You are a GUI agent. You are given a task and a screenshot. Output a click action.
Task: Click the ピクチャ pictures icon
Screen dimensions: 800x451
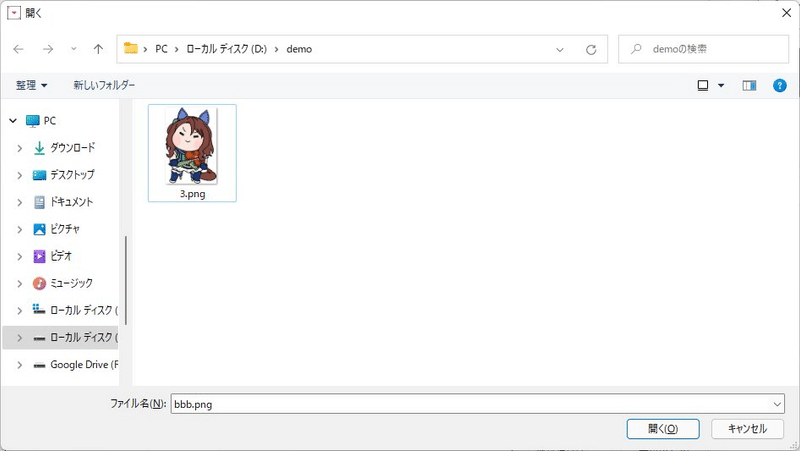pyautogui.click(x=39, y=229)
